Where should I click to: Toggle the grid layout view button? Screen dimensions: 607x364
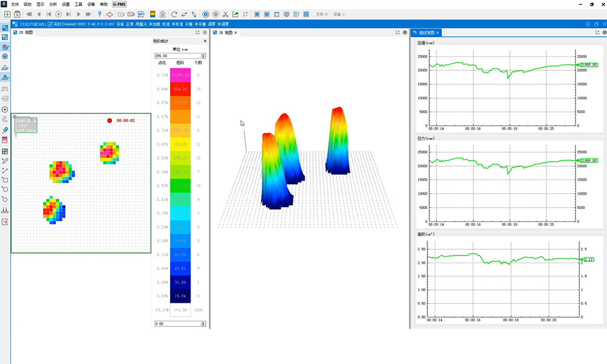pyautogui.click(x=305, y=14)
